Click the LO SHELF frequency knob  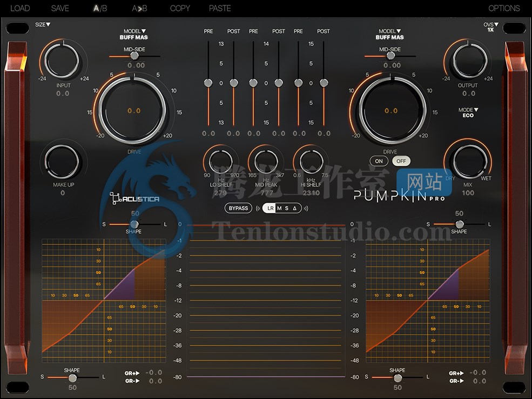(221, 161)
